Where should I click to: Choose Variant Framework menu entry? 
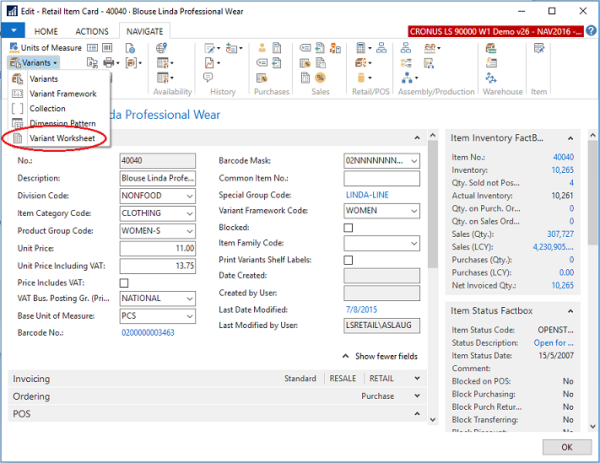point(59,94)
